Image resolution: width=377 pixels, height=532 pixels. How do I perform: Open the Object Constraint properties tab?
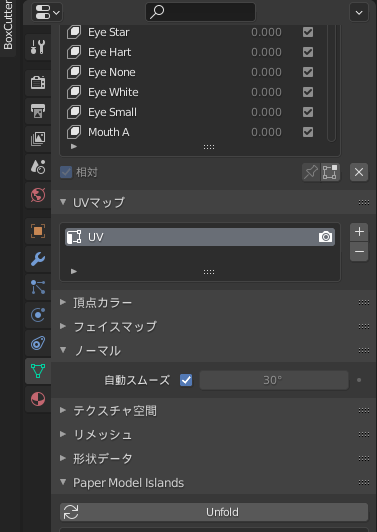pos(38,343)
